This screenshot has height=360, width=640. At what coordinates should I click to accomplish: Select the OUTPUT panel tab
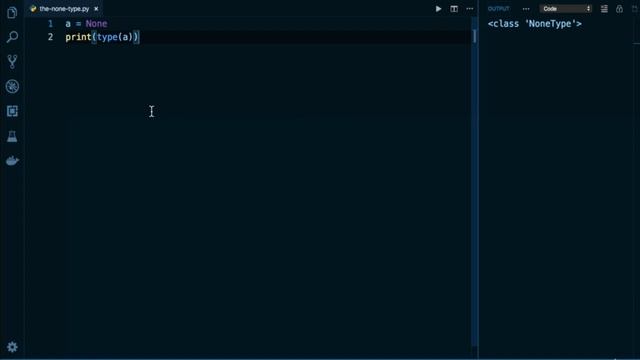(498, 9)
